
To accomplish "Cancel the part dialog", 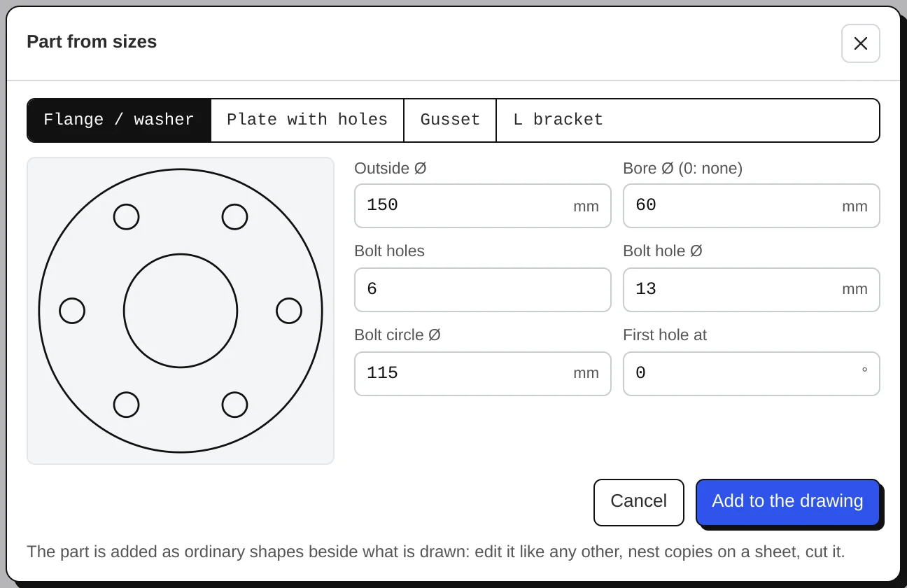I will click(x=638, y=502).
